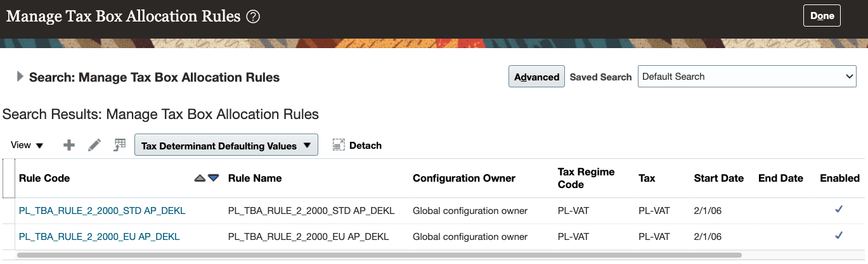Click Enabled checkmark in STD AP_DEKL row
This screenshot has width=868, height=264.
tap(839, 210)
